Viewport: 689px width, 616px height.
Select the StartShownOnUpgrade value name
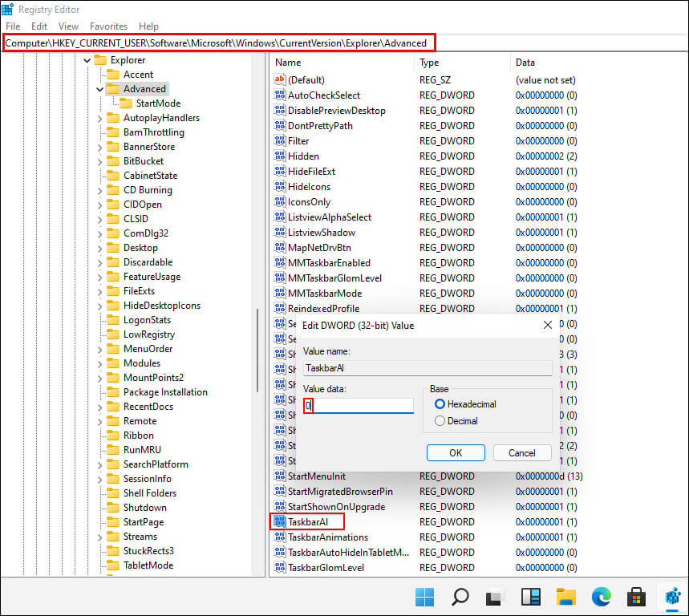click(336, 507)
